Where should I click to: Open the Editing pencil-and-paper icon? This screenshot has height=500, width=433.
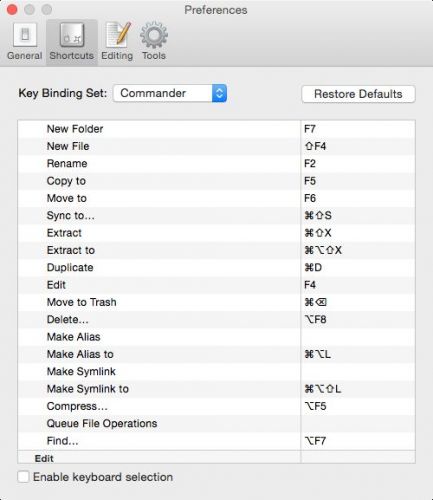[117, 35]
